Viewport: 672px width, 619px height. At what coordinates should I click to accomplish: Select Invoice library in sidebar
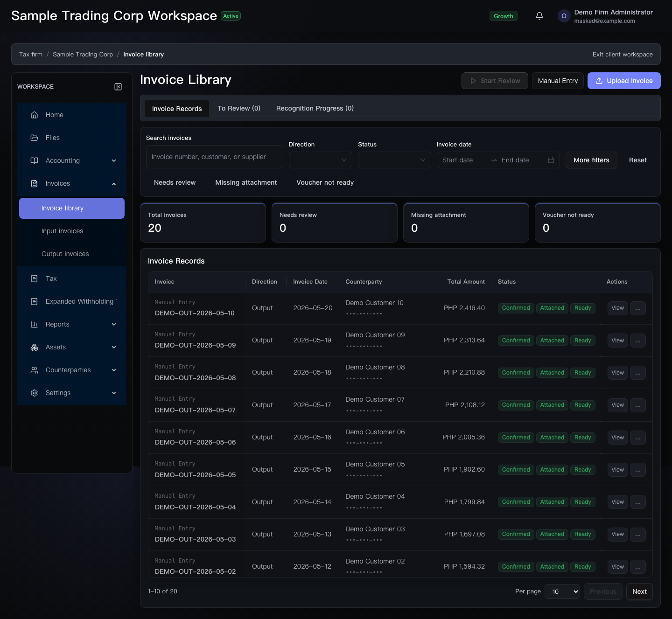coord(72,208)
